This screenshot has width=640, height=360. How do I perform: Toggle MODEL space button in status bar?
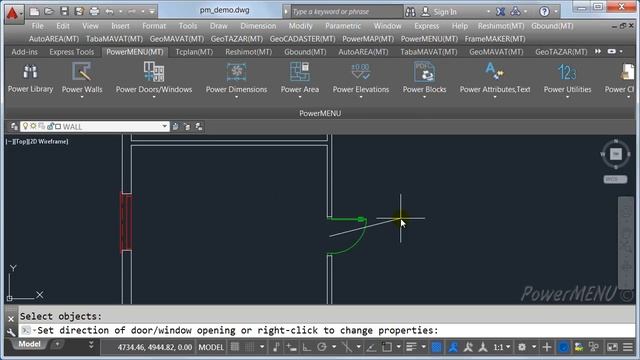(211, 347)
